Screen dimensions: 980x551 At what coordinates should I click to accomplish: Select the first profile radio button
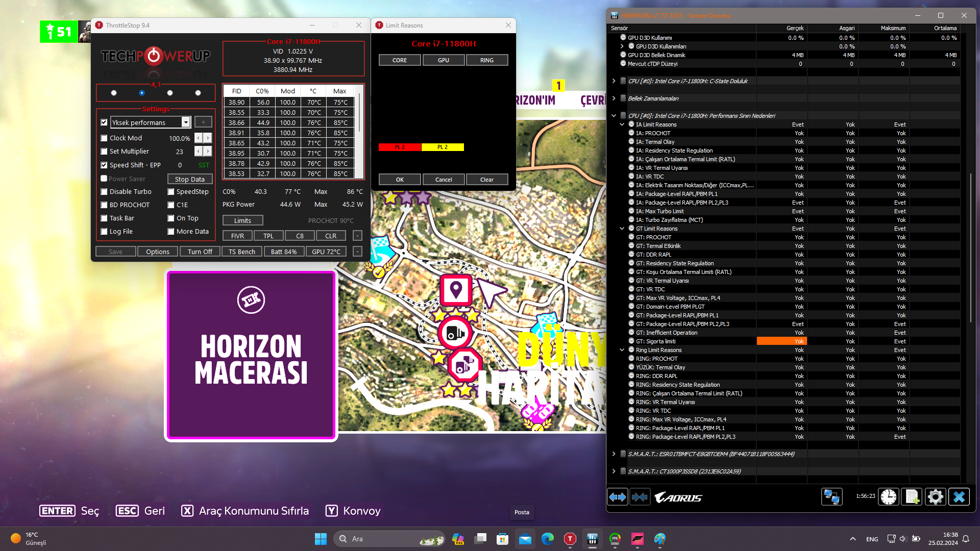click(x=114, y=93)
